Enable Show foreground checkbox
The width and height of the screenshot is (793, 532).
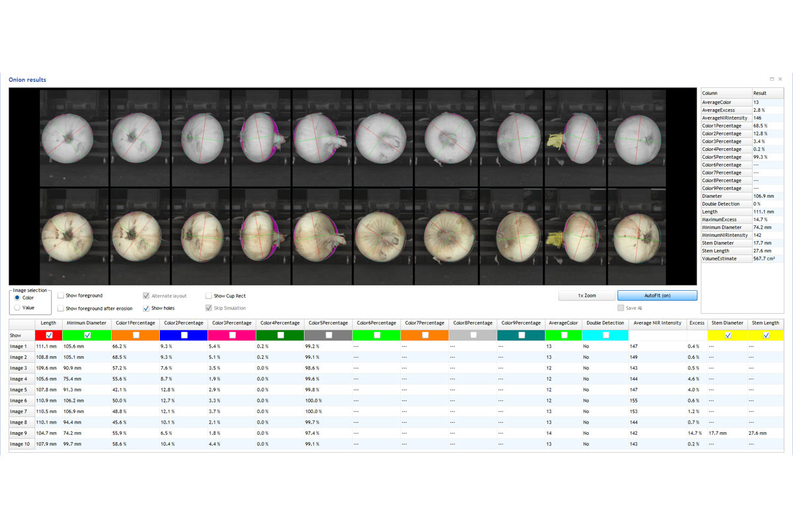click(x=61, y=296)
